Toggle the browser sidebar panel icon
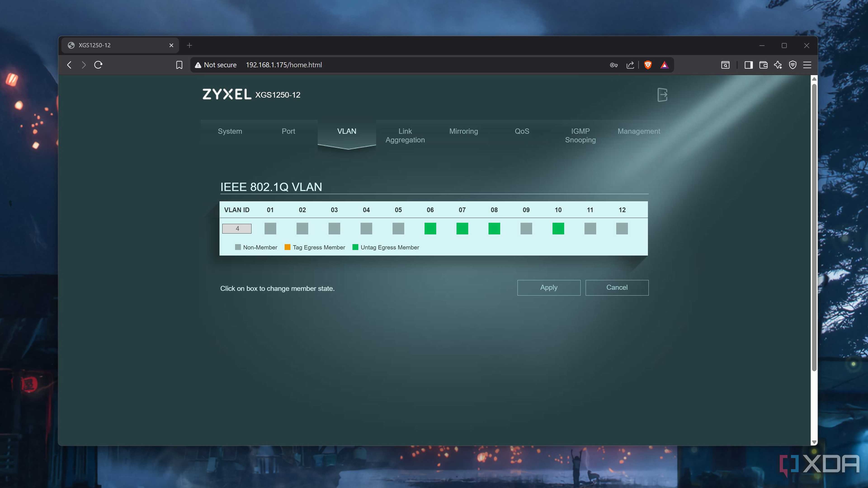The image size is (868, 488). [748, 65]
